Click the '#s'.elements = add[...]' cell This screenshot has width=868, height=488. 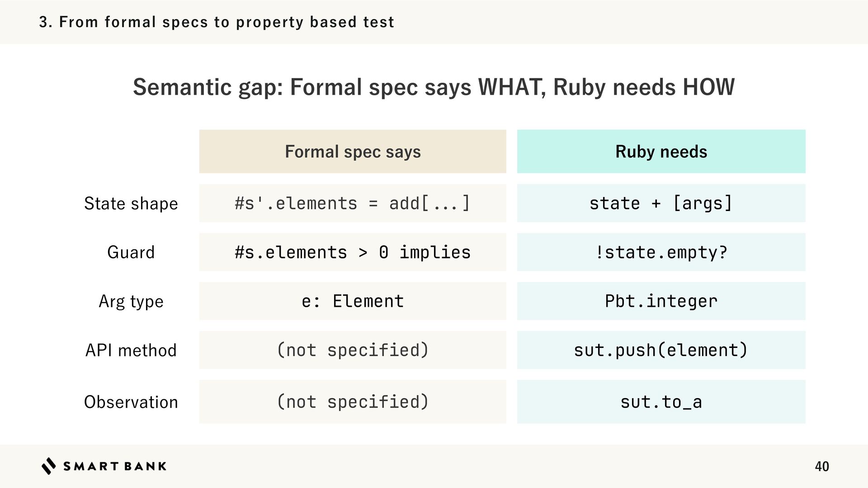tap(353, 203)
